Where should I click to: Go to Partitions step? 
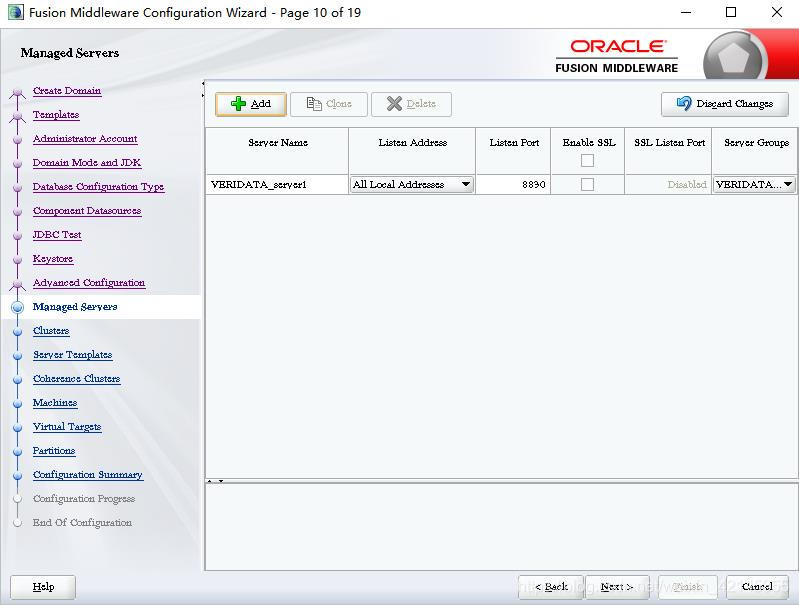coord(54,451)
